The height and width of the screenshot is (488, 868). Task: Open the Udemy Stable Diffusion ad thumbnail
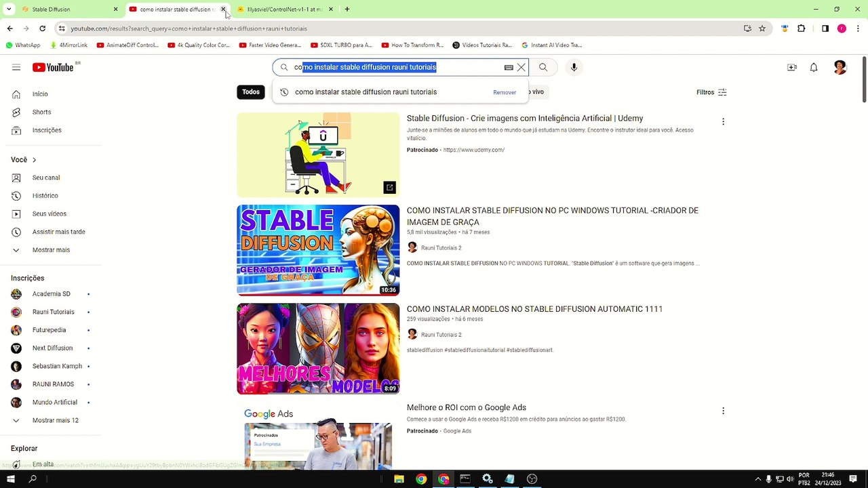point(318,155)
